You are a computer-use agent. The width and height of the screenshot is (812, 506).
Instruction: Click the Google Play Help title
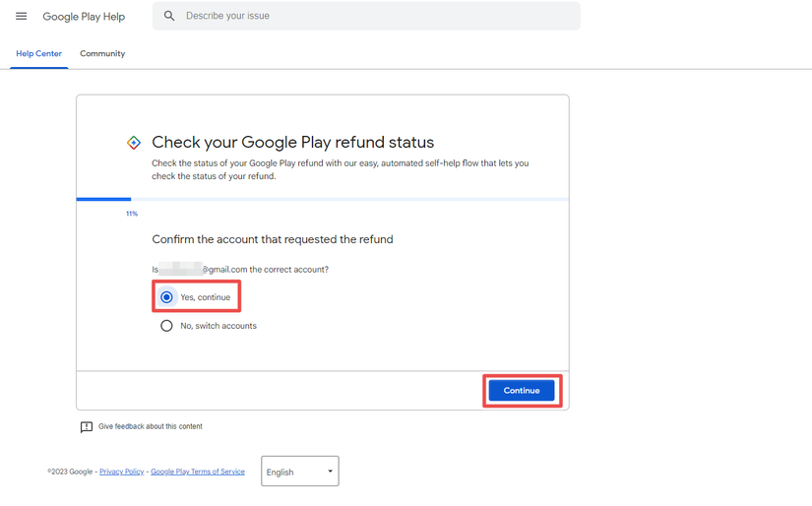(x=84, y=17)
